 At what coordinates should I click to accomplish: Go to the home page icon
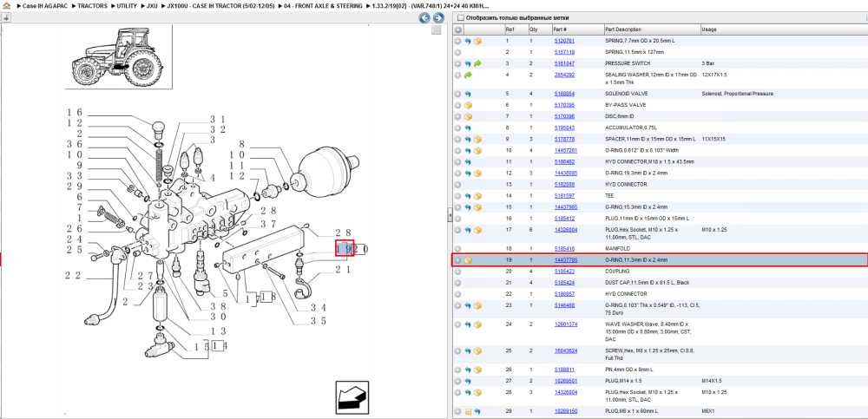(x=7, y=5)
